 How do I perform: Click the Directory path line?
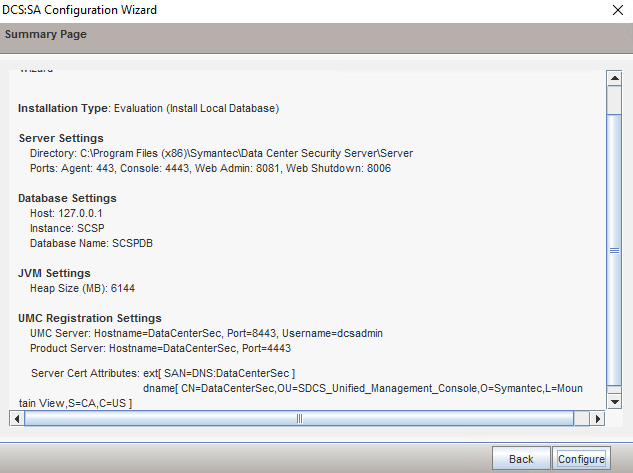point(221,153)
